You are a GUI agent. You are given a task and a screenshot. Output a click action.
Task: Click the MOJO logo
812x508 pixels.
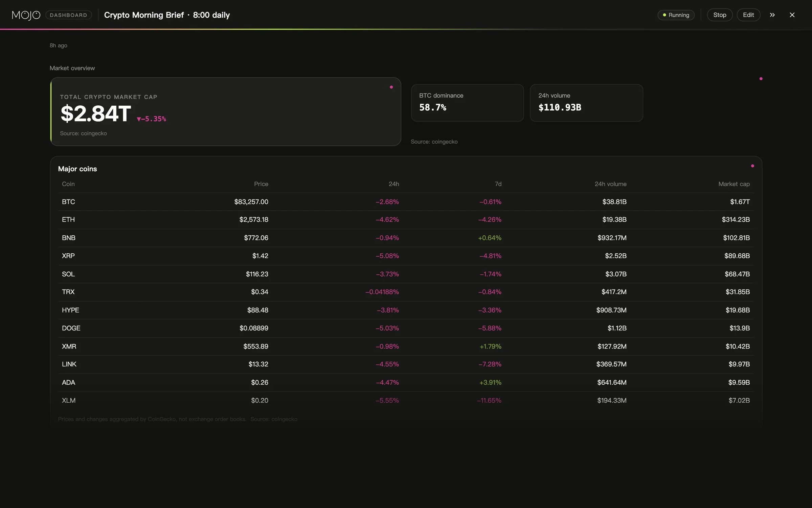(26, 15)
